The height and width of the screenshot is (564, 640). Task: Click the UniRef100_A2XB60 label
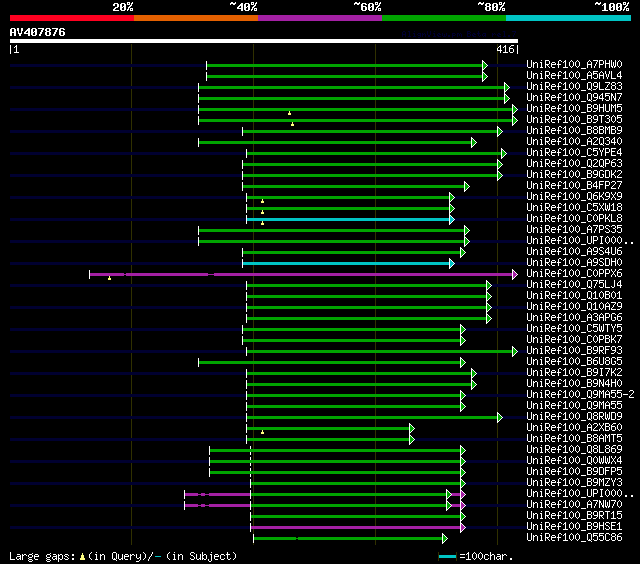[574, 428]
